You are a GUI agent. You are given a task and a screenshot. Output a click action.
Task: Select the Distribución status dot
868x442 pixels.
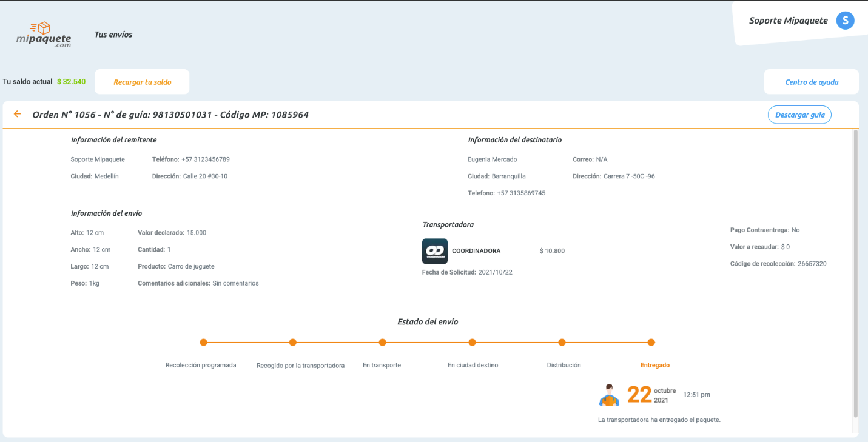[562, 343]
